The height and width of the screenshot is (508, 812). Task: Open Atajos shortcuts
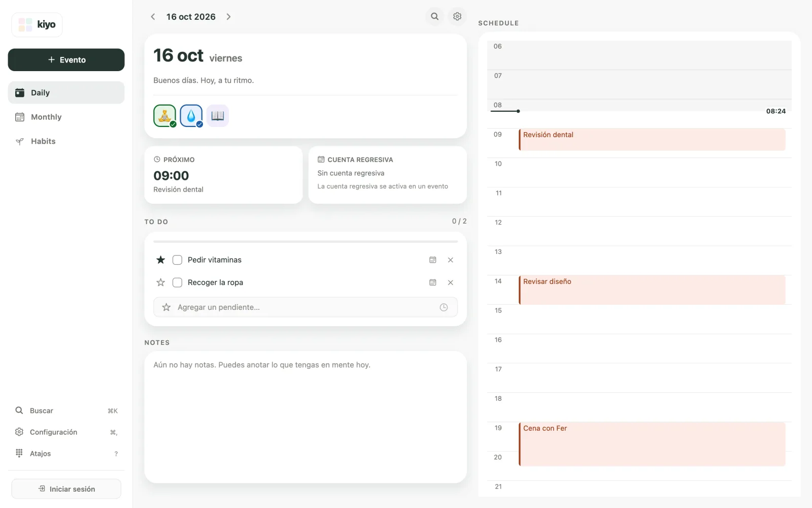pyautogui.click(x=66, y=453)
